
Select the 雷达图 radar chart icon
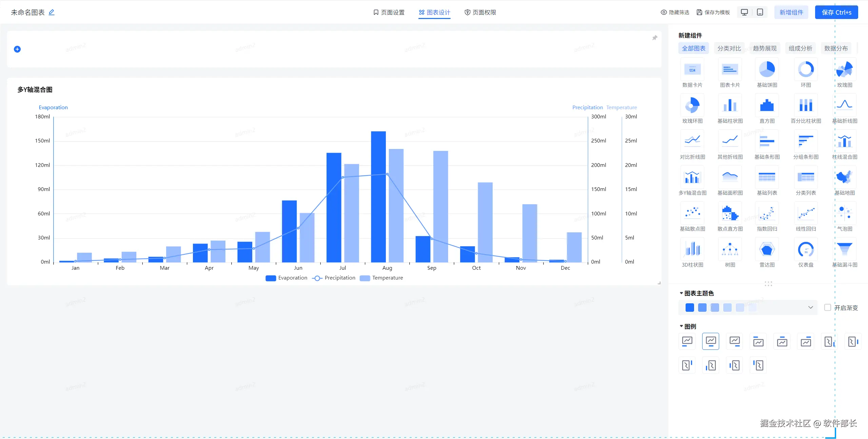(x=767, y=249)
